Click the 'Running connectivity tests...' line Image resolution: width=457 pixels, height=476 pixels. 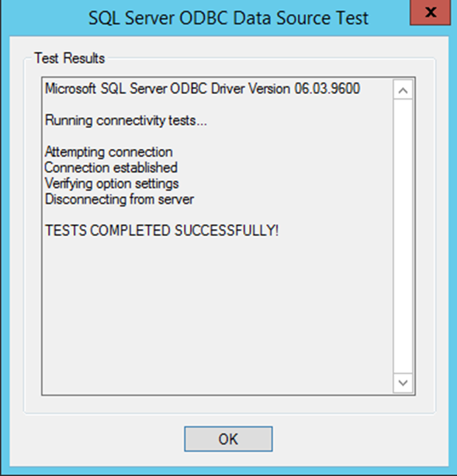click(126, 120)
